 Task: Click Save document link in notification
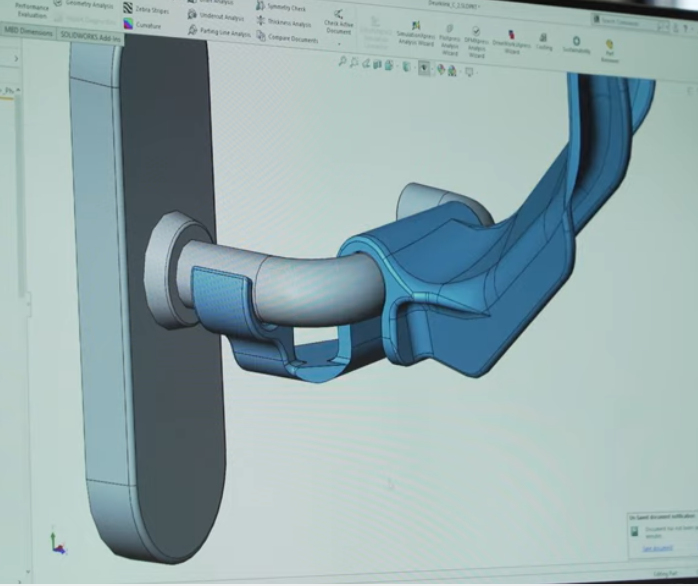657,549
